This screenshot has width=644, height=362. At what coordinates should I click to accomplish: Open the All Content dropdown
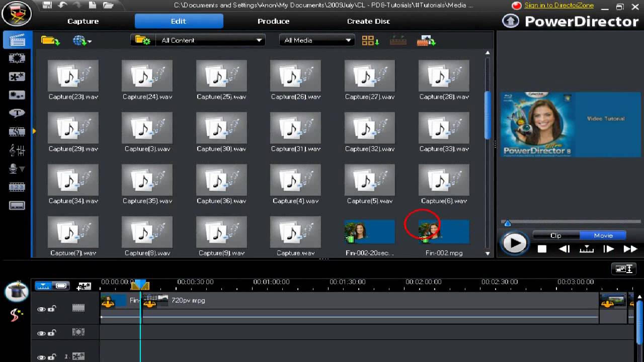pos(210,40)
